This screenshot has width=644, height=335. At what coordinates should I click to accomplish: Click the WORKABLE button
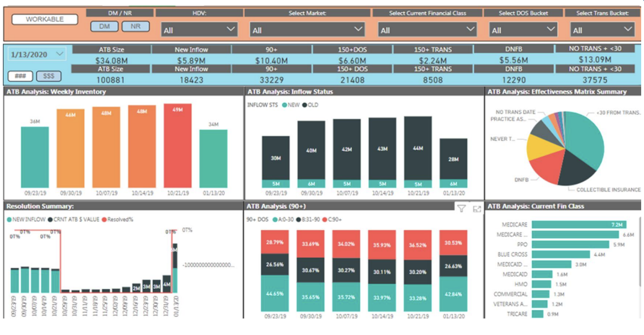point(45,19)
